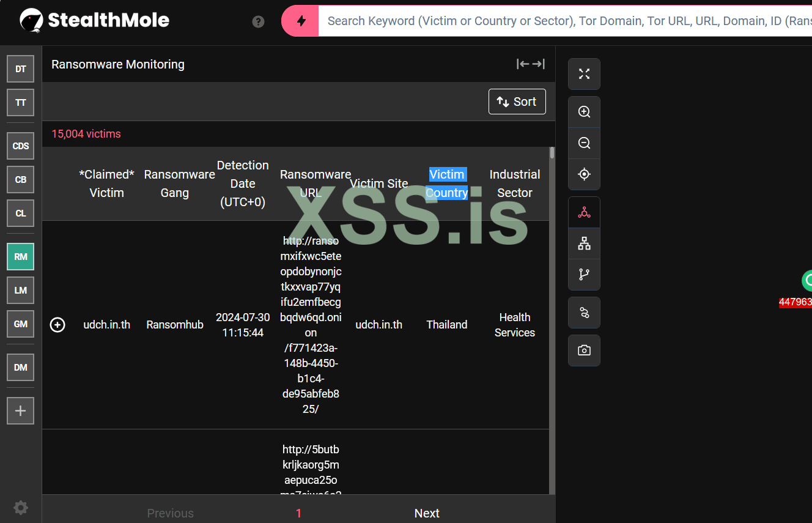Viewport: 812px width, 523px height.
Task: Open the CL sidebar module
Action: coord(21,213)
